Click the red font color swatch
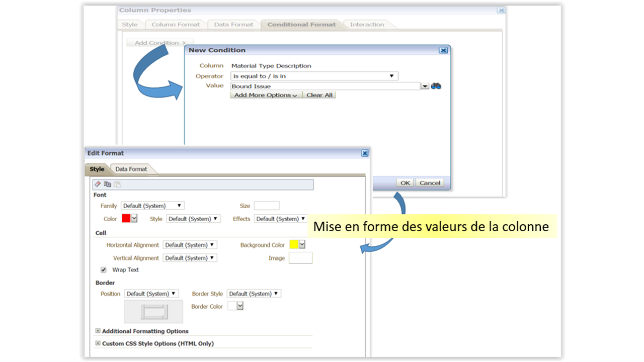 [126, 219]
